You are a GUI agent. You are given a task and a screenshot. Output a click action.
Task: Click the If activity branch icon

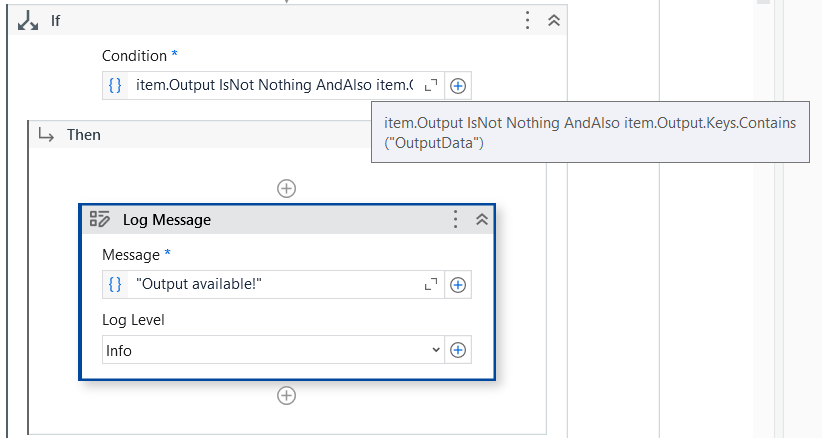[28, 20]
